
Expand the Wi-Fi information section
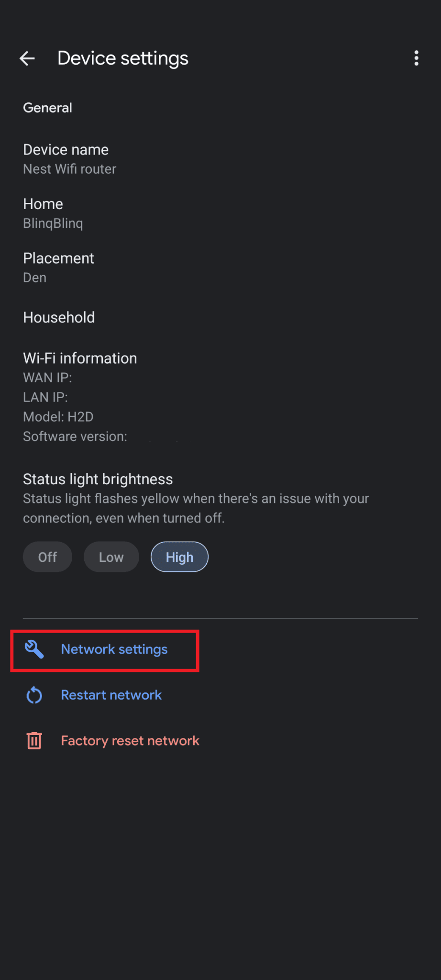[x=80, y=358]
